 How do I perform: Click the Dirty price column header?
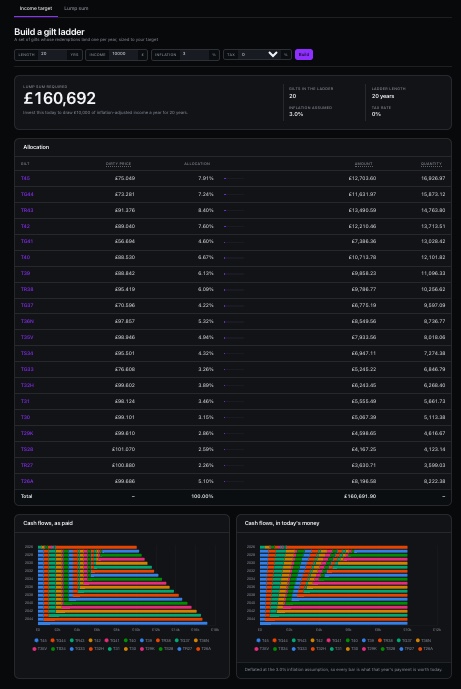118,163
